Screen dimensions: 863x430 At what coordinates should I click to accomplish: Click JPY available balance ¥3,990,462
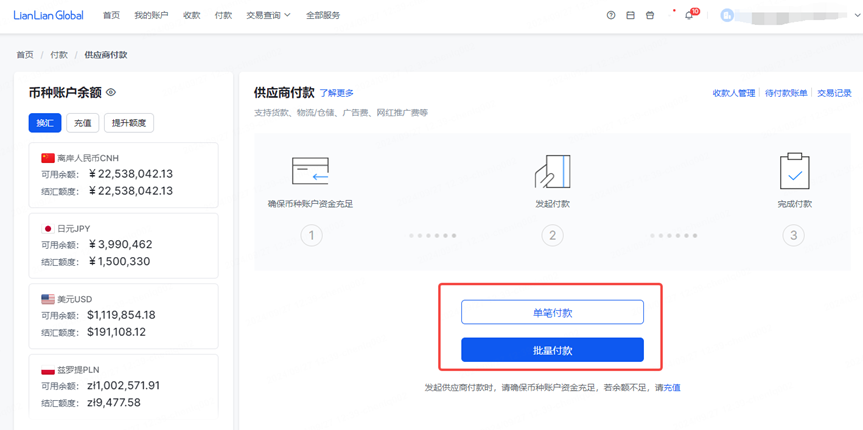point(120,244)
